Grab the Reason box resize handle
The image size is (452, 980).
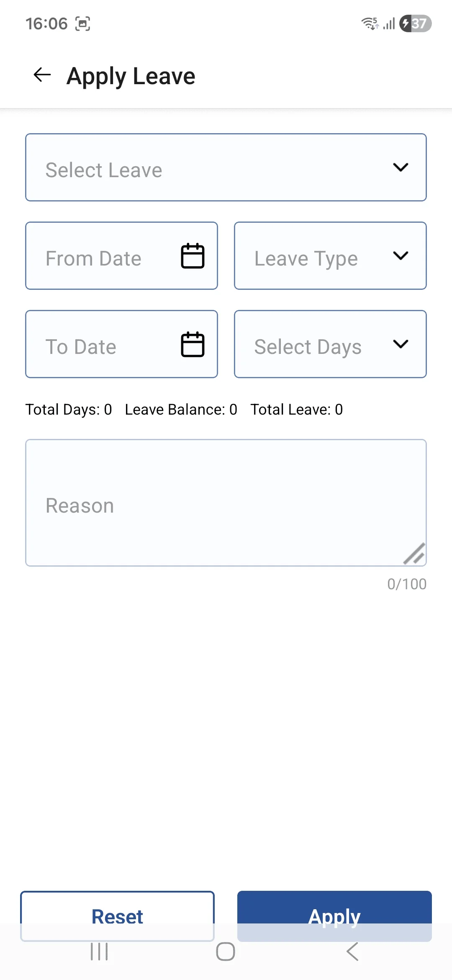(x=415, y=554)
